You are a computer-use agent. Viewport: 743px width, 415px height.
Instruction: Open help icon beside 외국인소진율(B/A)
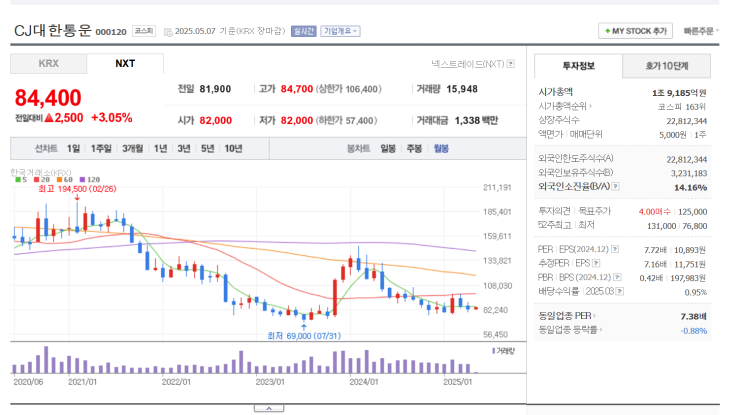click(x=615, y=186)
